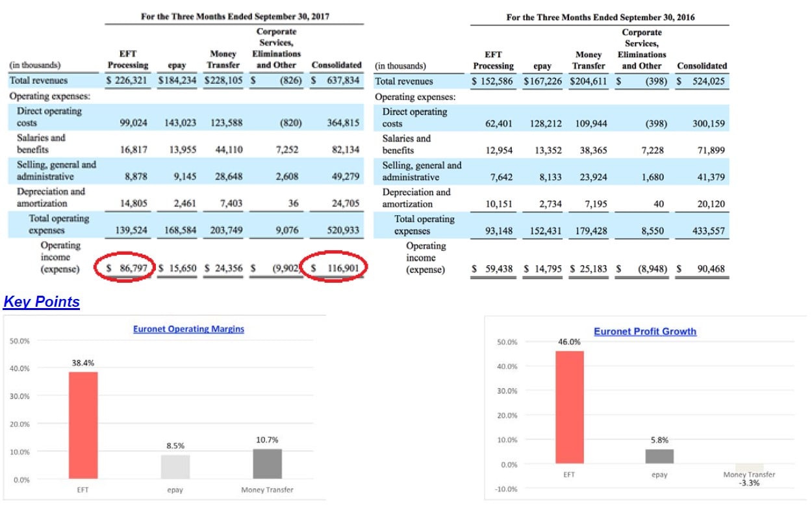Select the 2016 Money Transfer column header
This screenshot has width=812, height=505.
pyautogui.click(x=589, y=60)
